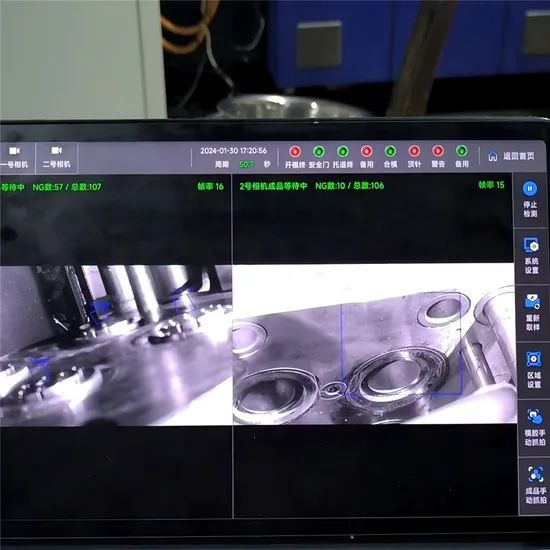
Task: Click the camera one mold cavity feed
Action: point(116,346)
